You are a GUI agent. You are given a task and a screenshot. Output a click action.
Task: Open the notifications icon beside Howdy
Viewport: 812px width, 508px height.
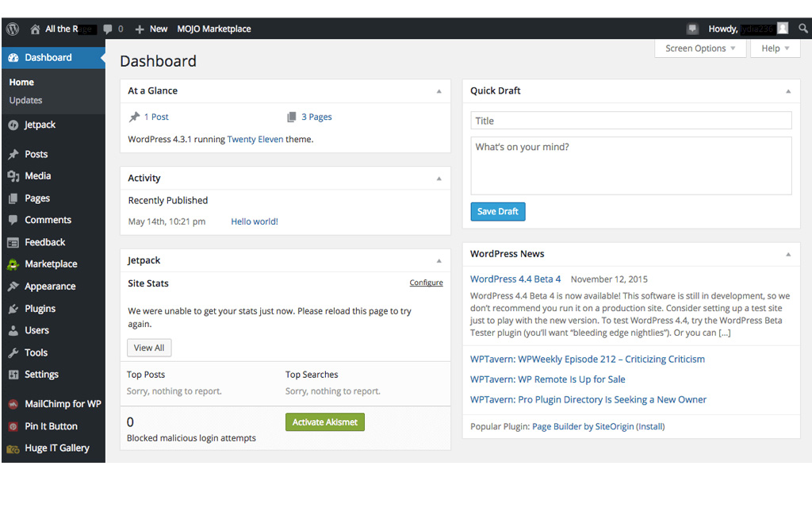(692, 29)
